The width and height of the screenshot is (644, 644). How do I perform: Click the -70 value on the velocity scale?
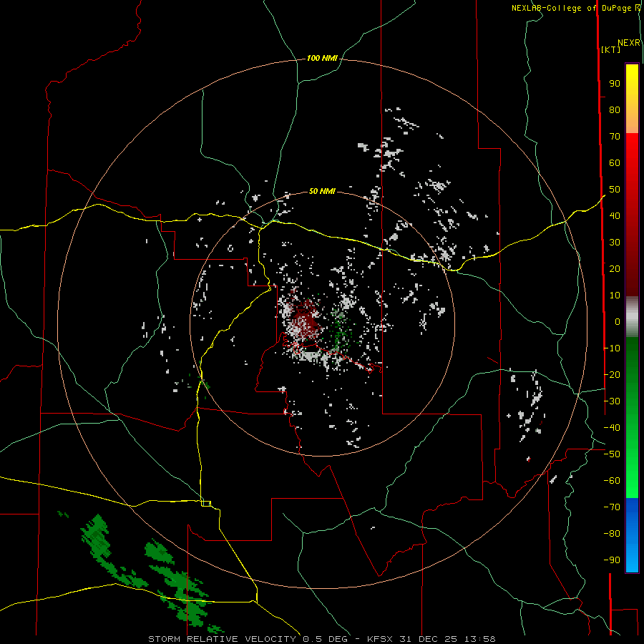click(x=612, y=507)
